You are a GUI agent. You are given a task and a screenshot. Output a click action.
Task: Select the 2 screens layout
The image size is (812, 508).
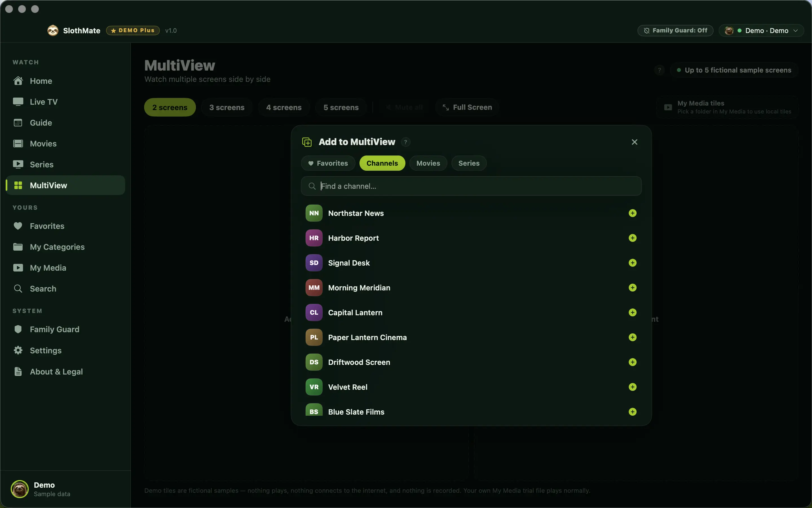[170, 108]
